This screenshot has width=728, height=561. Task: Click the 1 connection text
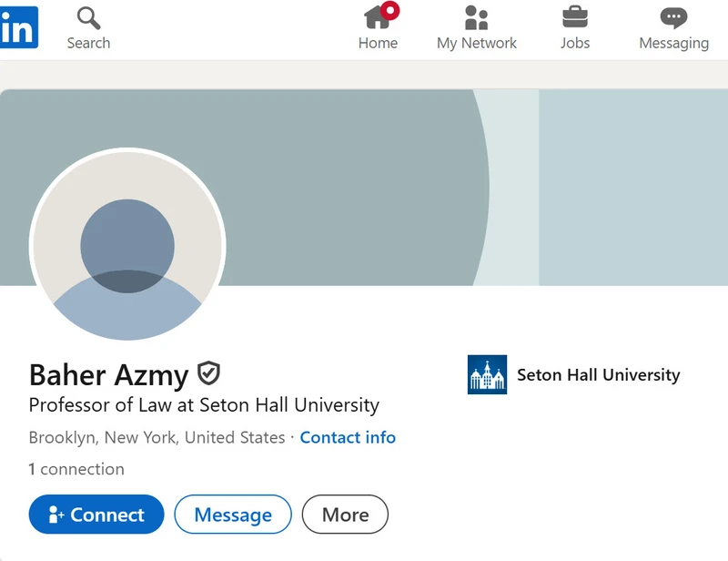point(76,469)
